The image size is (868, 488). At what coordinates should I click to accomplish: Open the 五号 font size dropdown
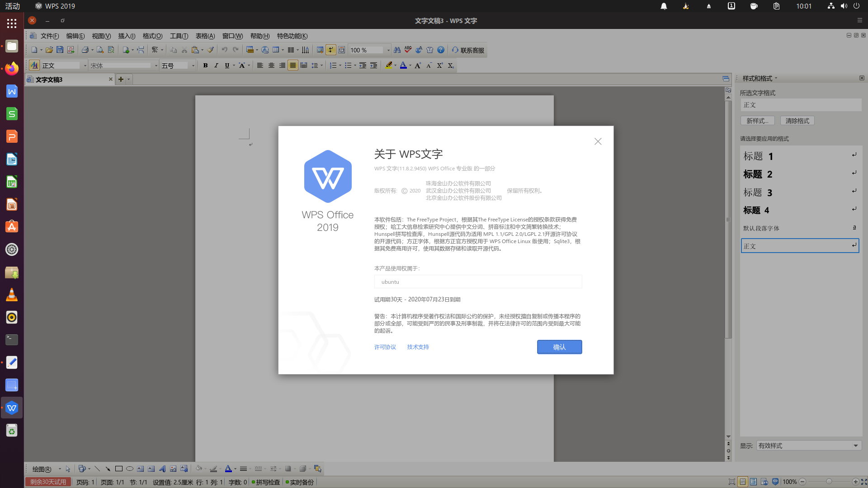(193, 66)
